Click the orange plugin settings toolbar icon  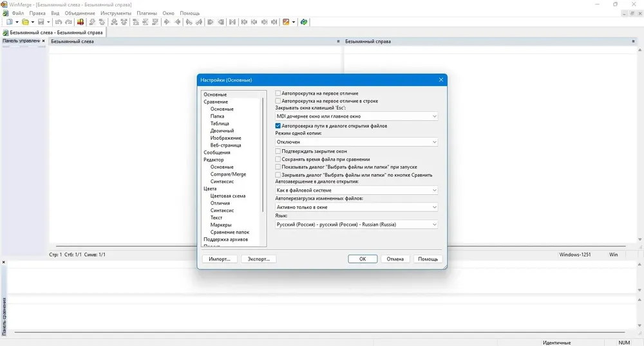click(x=286, y=22)
